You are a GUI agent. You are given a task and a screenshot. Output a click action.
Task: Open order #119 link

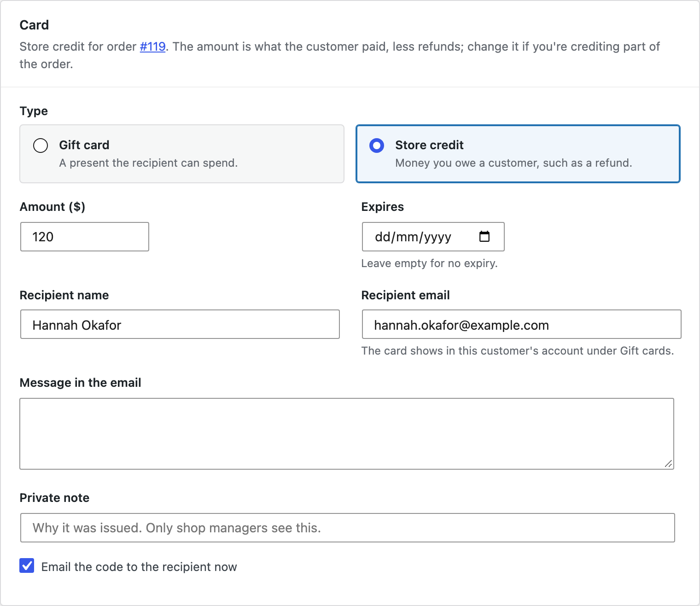click(x=152, y=47)
